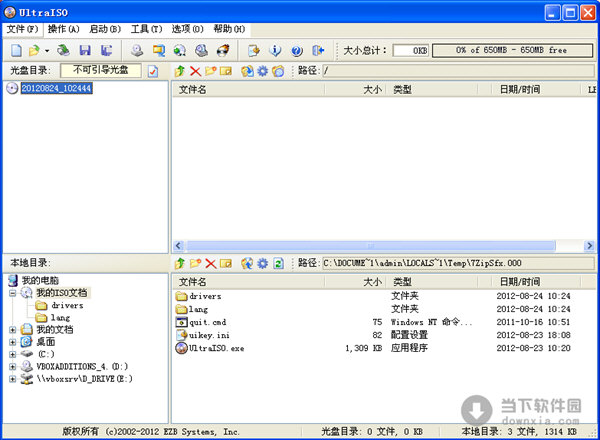Click the New blank document icon
The width and height of the screenshot is (600, 440).
coord(16,50)
